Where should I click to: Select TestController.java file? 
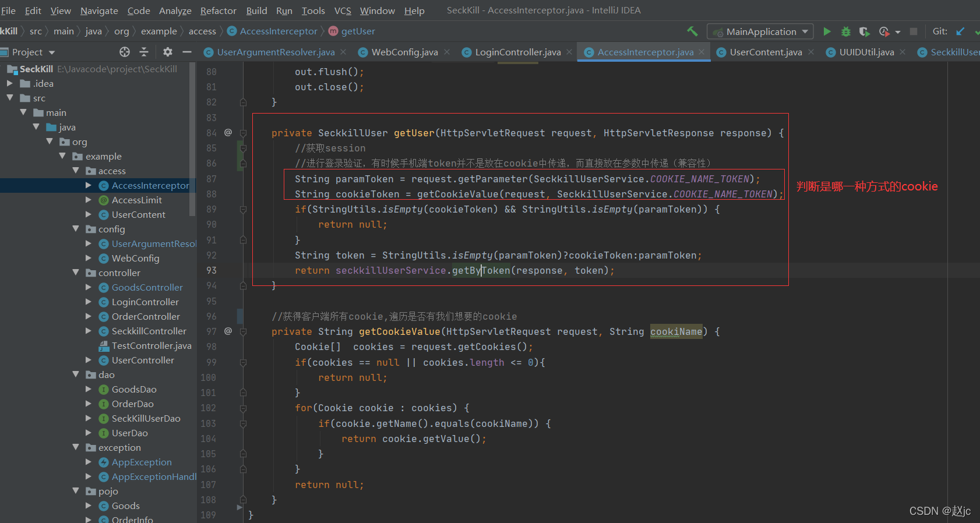(x=151, y=345)
